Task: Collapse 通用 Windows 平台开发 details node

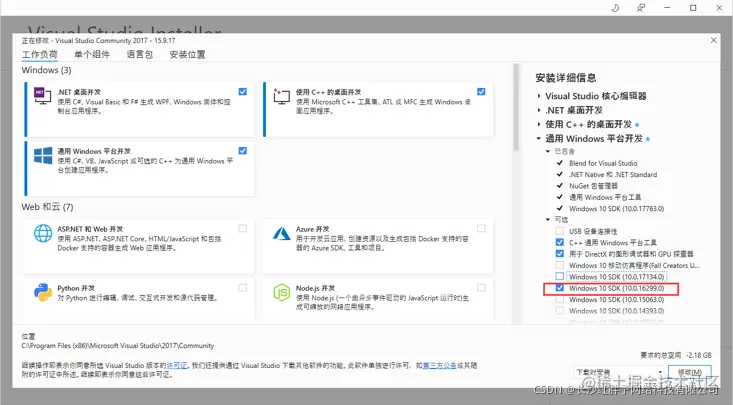Action: point(539,138)
